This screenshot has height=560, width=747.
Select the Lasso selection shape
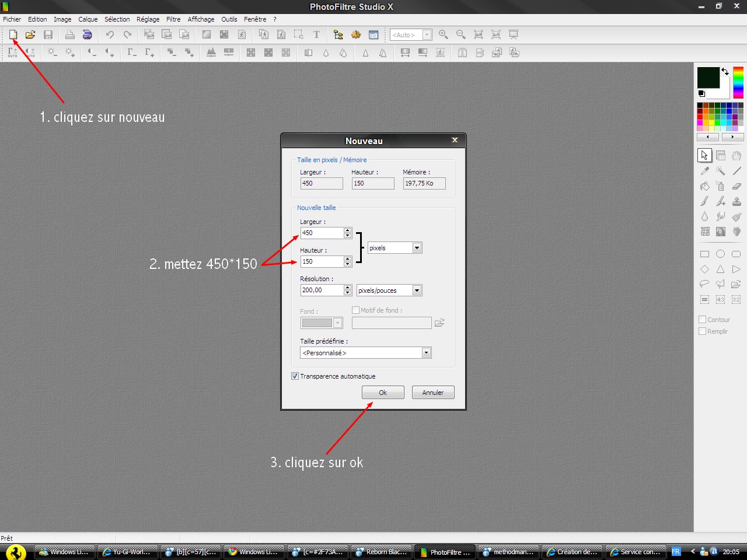[704, 284]
